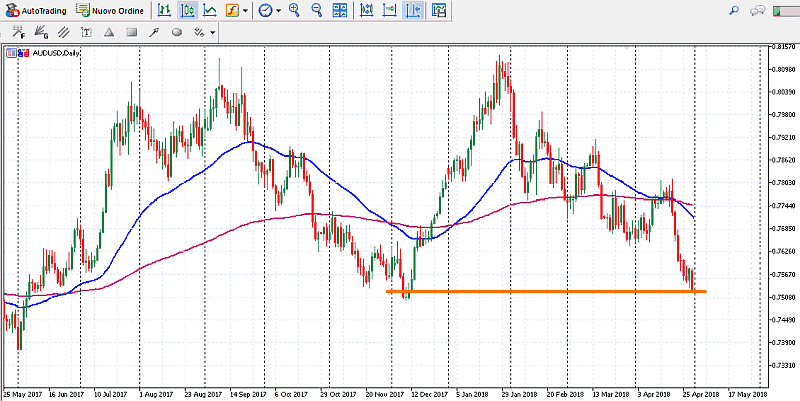800x401 pixels.
Task: Click the orange horizontal support line
Action: pyautogui.click(x=550, y=291)
